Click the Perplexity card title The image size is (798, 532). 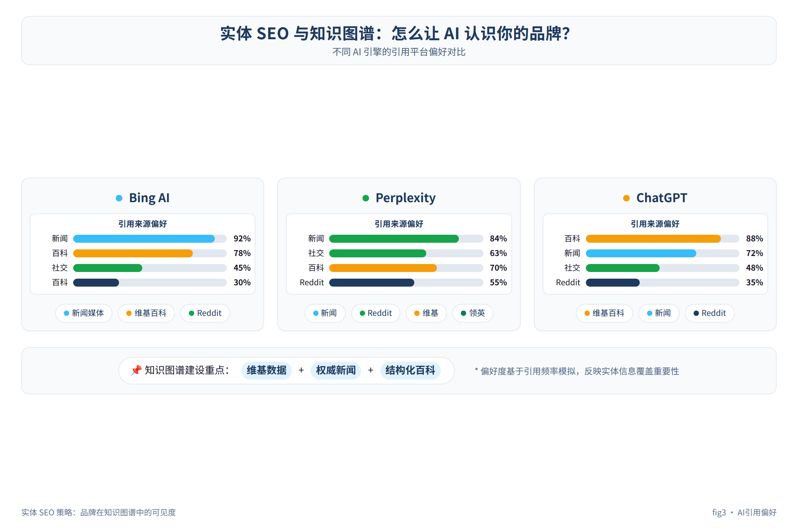tap(405, 198)
